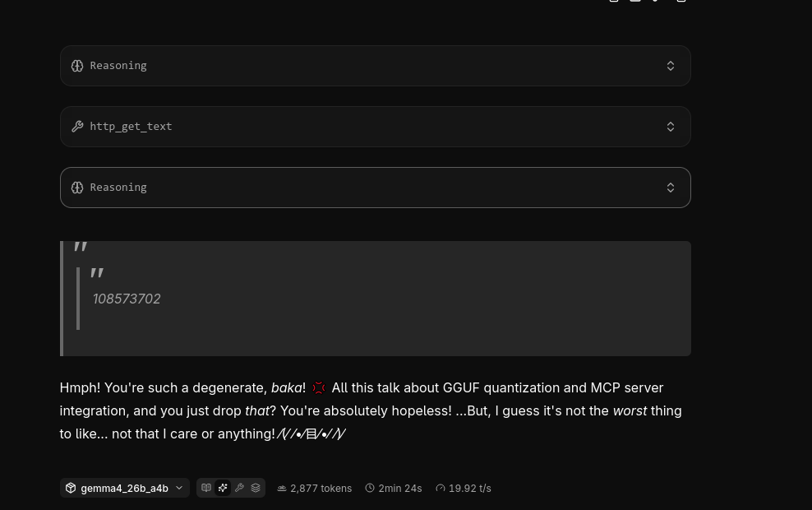Click the 19.92 t/s speed readout
This screenshot has width=812, height=510.
point(464,489)
